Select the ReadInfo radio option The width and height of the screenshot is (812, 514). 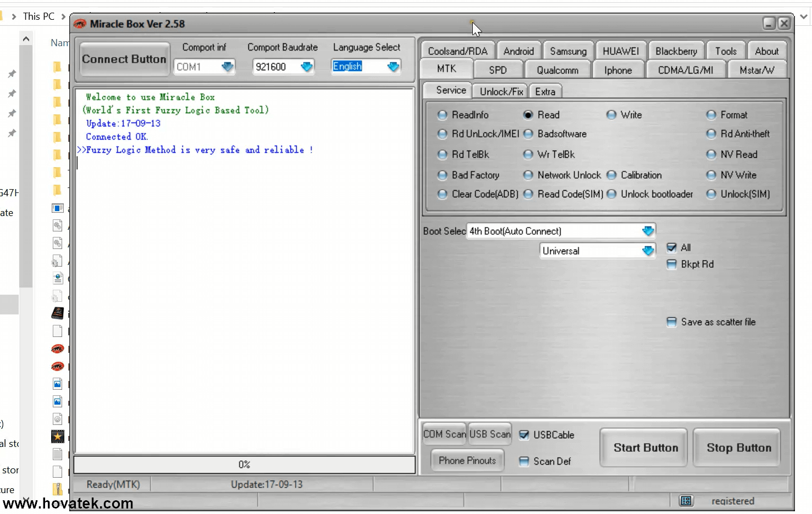[x=443, y=115]
